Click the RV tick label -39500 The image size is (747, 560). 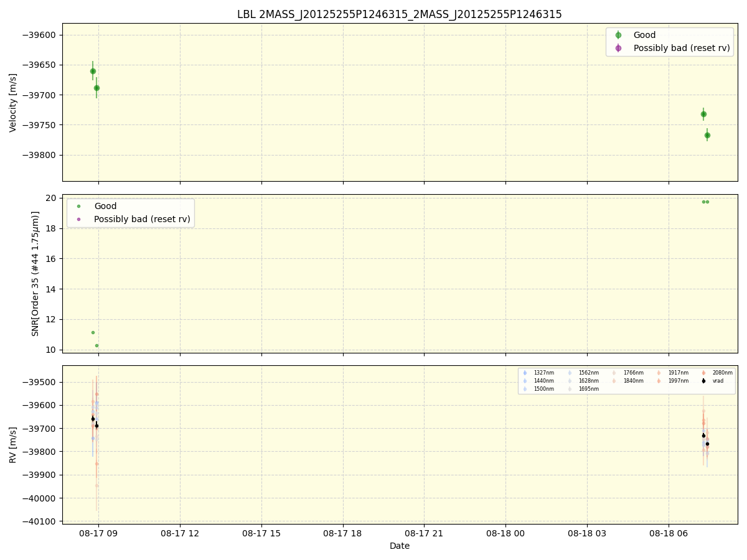[39, 382]
